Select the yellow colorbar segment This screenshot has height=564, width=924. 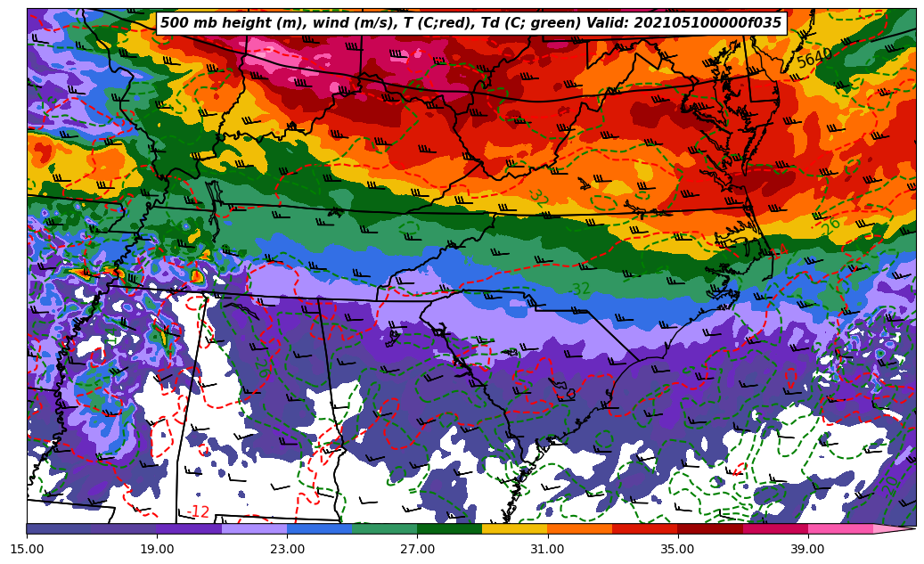point(514,528)
